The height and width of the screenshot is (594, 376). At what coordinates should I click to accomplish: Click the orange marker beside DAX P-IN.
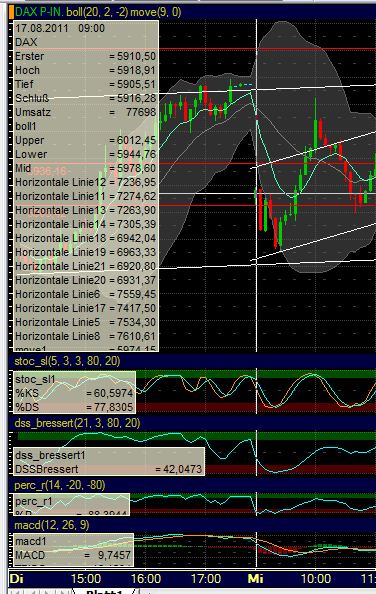(11, 12)
